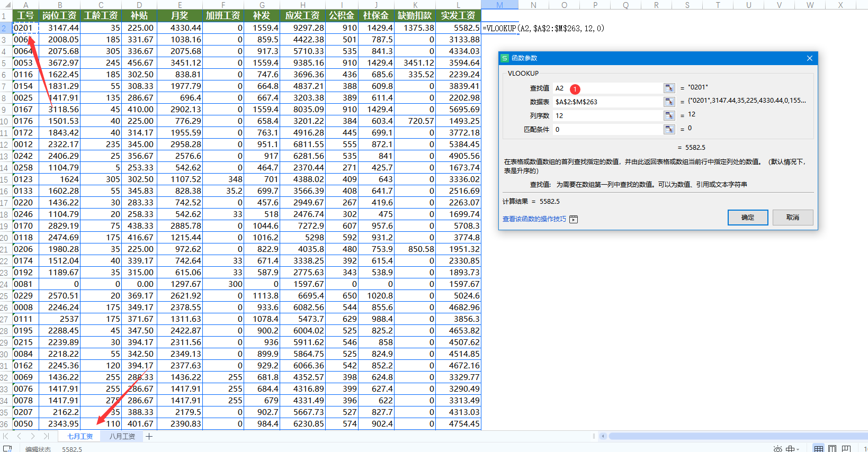
Task: Switch to normal view icon in status bar
Action: coord(819,449)
